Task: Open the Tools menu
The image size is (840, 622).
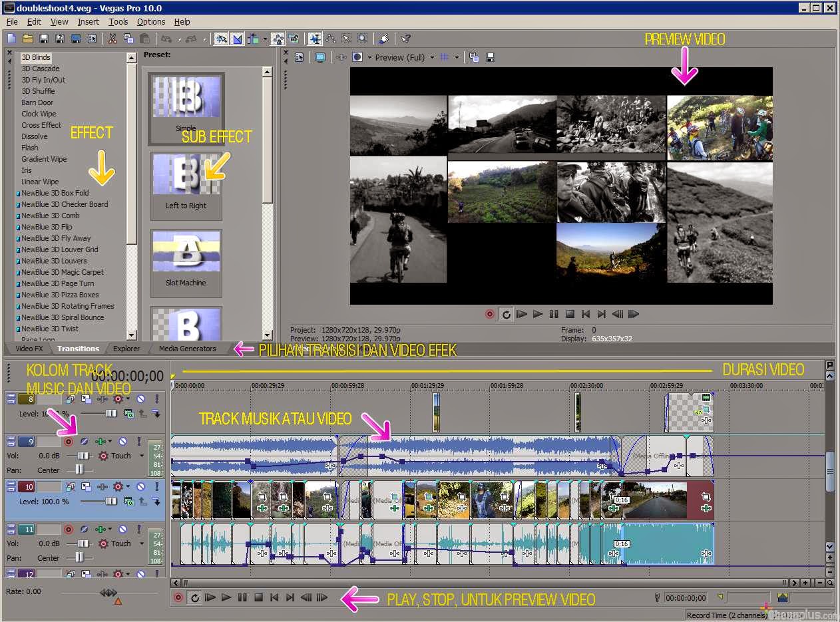Action: 118,21
